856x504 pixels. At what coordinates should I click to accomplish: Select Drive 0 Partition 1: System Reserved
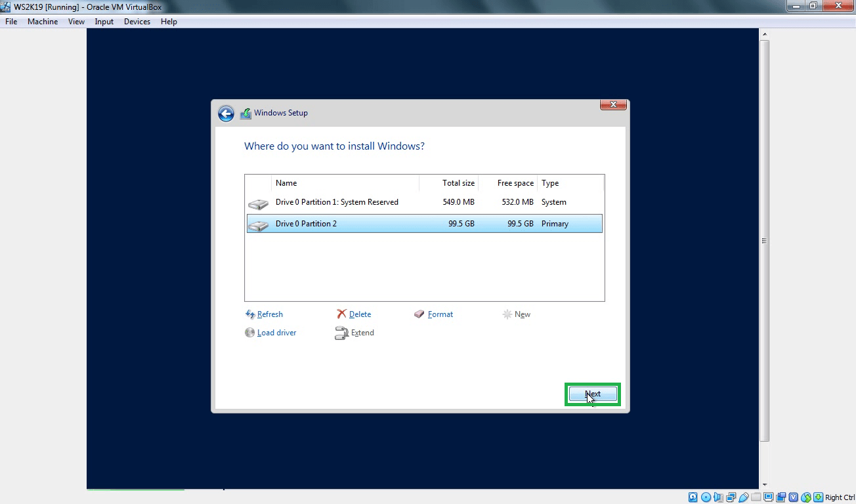tap(424, 202)
